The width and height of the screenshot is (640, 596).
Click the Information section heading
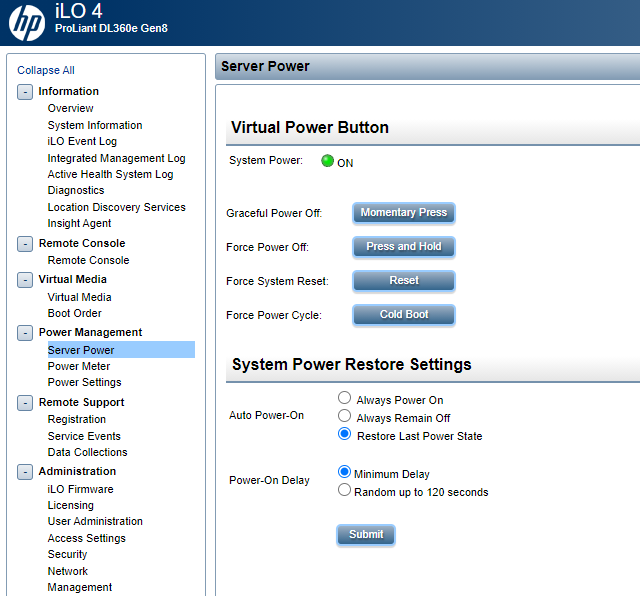[69, 91]
